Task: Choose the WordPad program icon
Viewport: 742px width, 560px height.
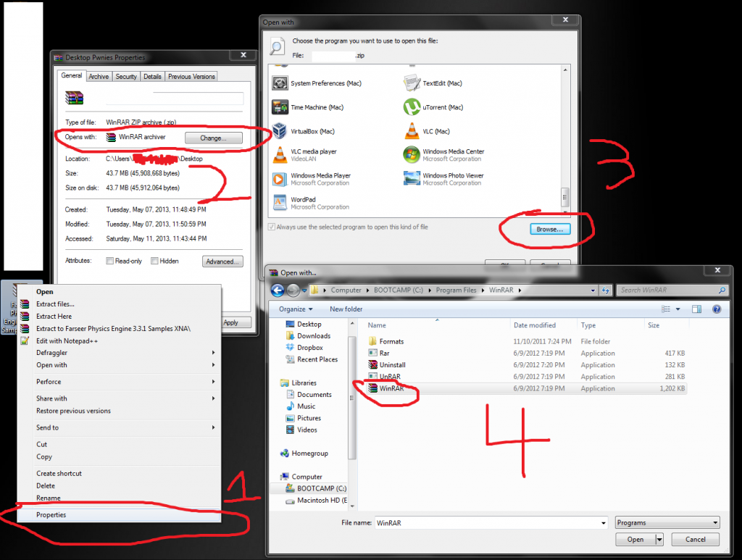Action: point(280,203)
